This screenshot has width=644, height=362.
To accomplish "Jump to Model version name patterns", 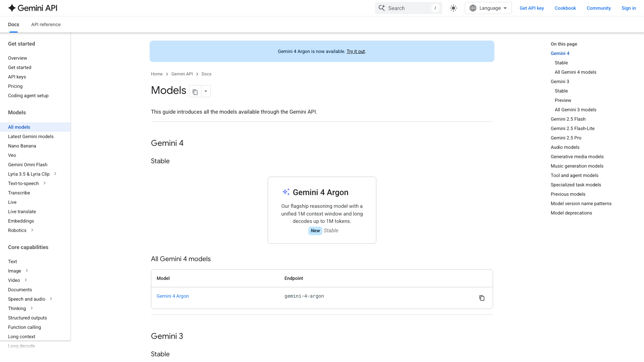I will [581, 203].
